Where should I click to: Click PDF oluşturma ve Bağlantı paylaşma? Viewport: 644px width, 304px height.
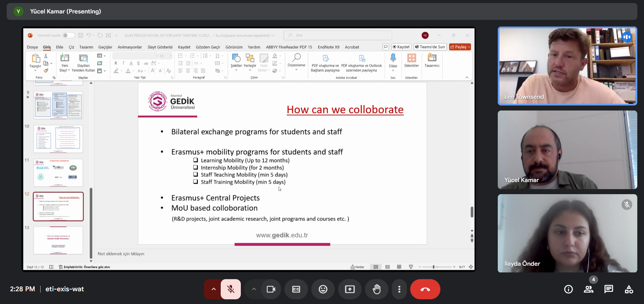(x=325, y=63)
